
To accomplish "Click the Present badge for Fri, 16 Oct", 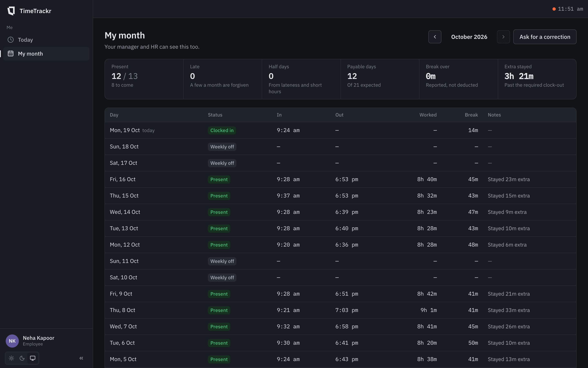I will (x=219, y=179).
